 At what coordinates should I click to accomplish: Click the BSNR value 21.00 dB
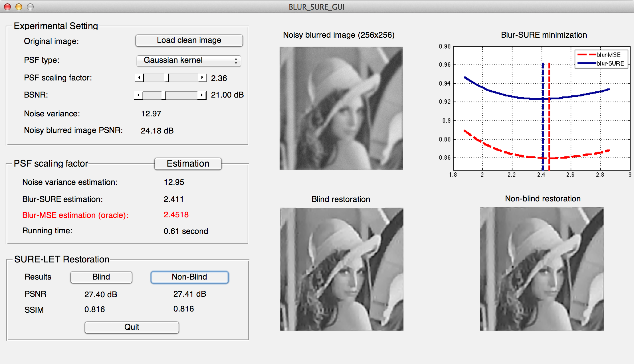tap(227, 95)
